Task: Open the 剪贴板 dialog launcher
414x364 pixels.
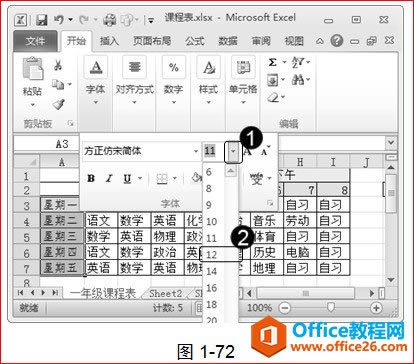Action: [70, 123]
